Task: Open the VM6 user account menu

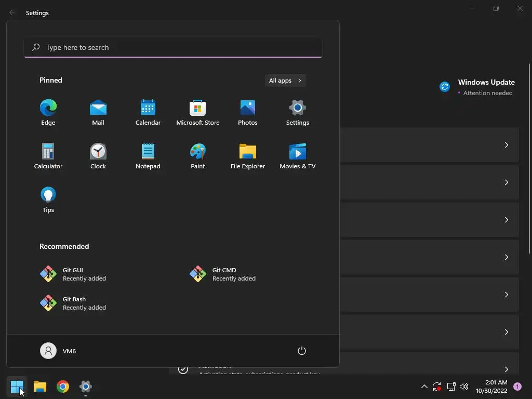Action: [x=58, y=351]
